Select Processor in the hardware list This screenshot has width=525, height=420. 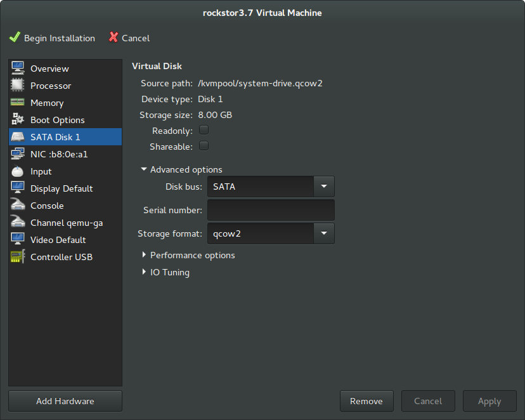[x=65, y=86]
